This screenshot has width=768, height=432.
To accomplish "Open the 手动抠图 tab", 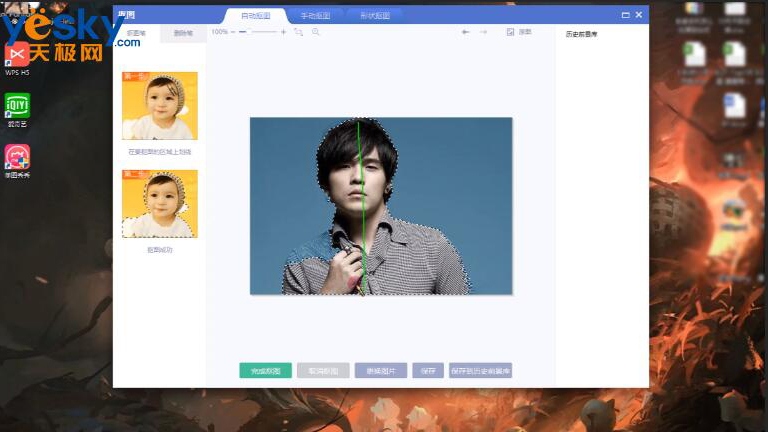I will click(315, 16).
